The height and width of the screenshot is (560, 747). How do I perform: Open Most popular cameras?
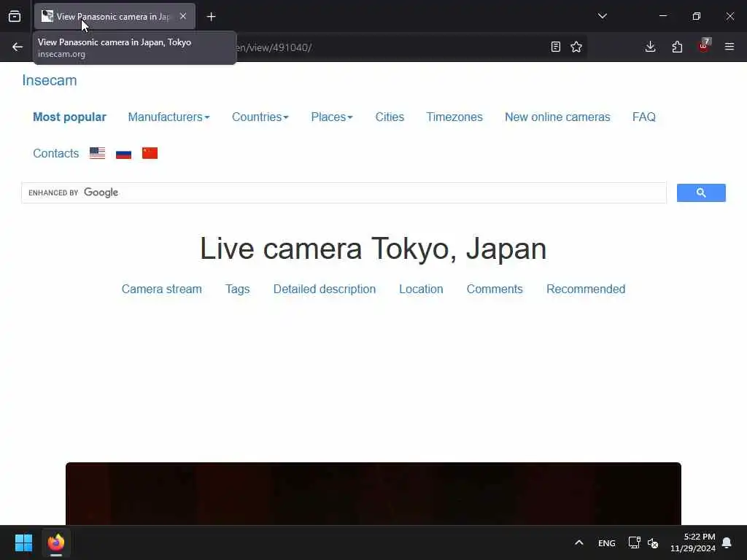coord(69,117)
